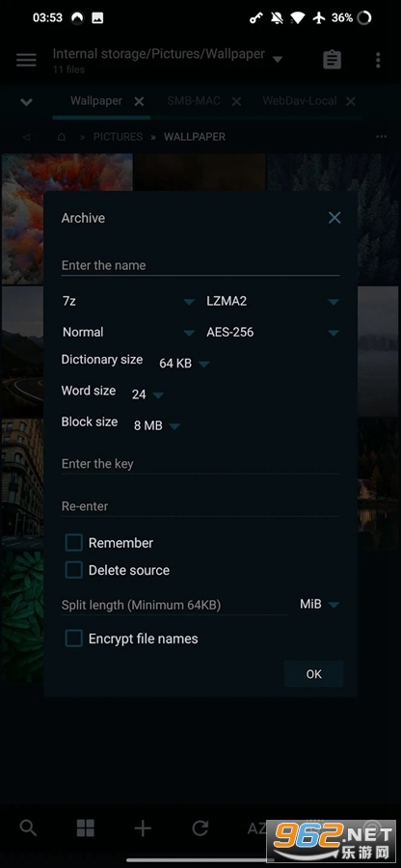Focus the Enter the name field

pyautogui.click(x=200, y=265)
